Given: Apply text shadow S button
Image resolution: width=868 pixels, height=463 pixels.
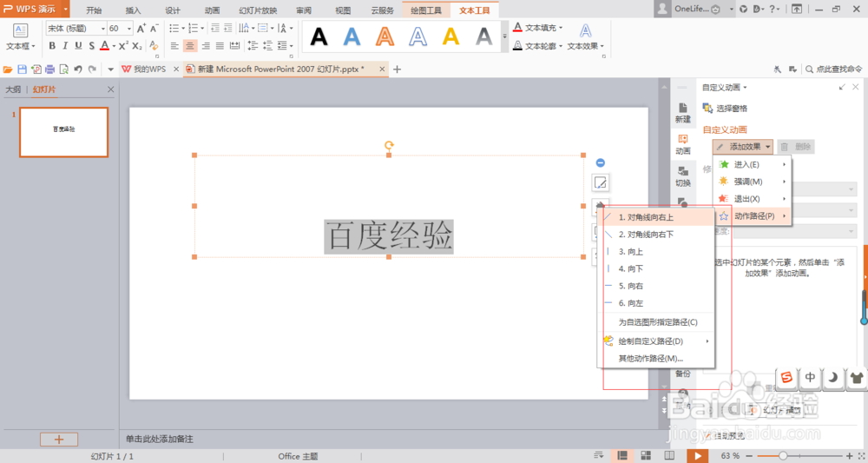Looking at the screenshot, I should click(91, 46).
